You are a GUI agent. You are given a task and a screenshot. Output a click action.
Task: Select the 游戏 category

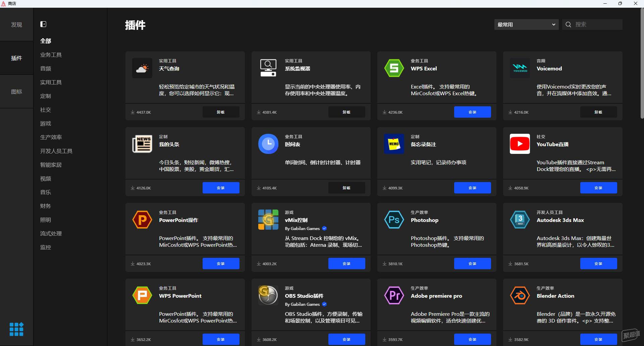coord(46,123)
